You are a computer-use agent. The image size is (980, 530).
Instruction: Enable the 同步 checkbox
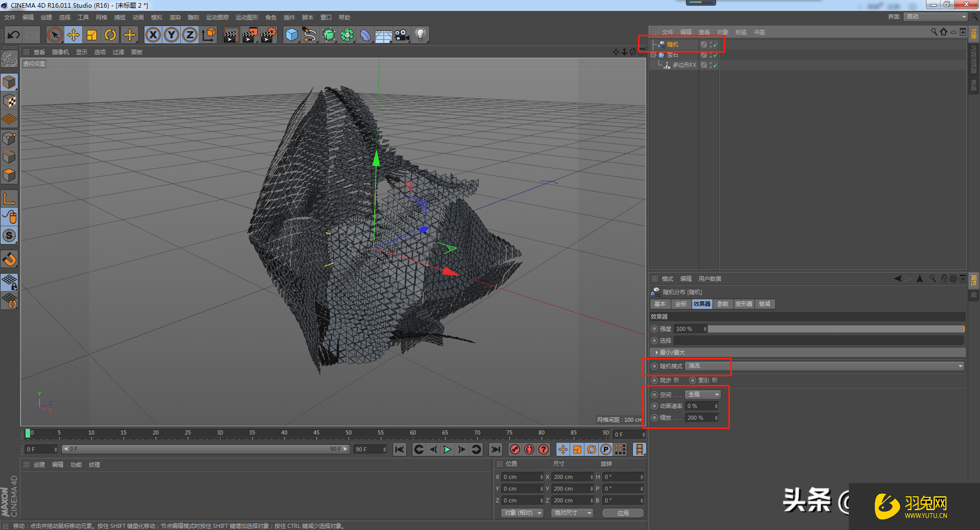click(677, 380)
